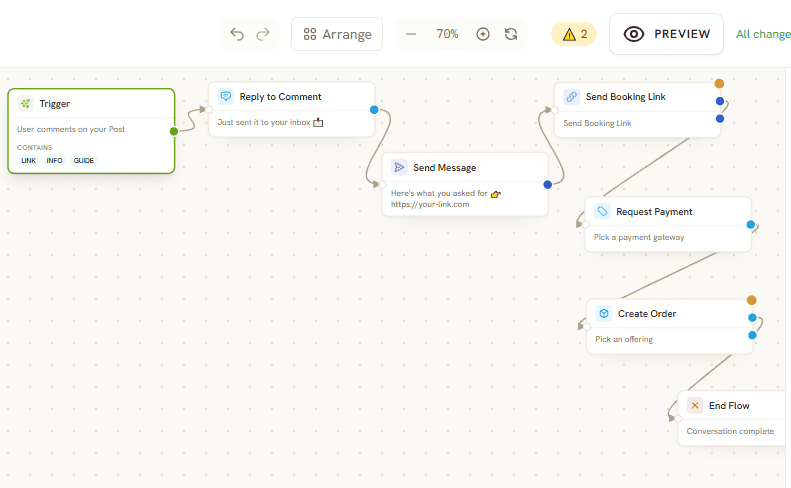Click the GUIDE keyword tag
Image resolution: width=791 pixels, height=488 pixels.
[84, 160]
